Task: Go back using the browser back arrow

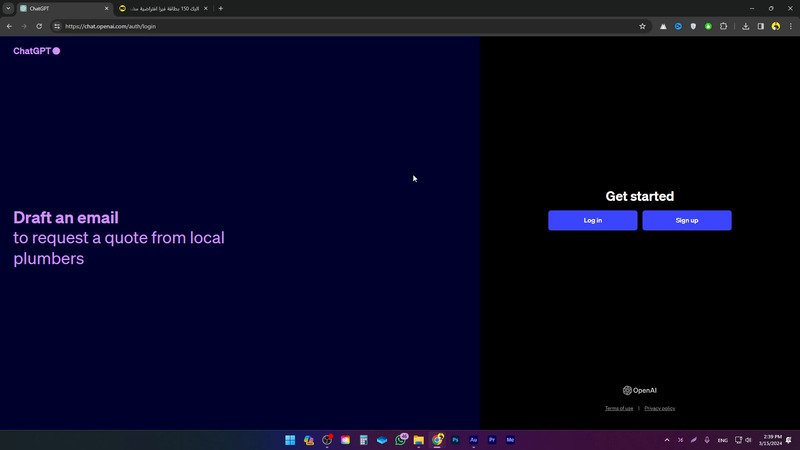Action: click(x=9, y=26)
